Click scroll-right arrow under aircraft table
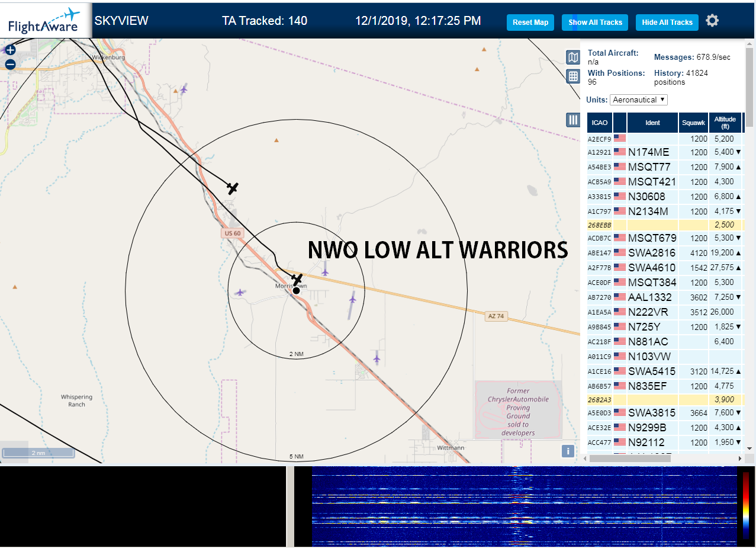 pos(739,458)
